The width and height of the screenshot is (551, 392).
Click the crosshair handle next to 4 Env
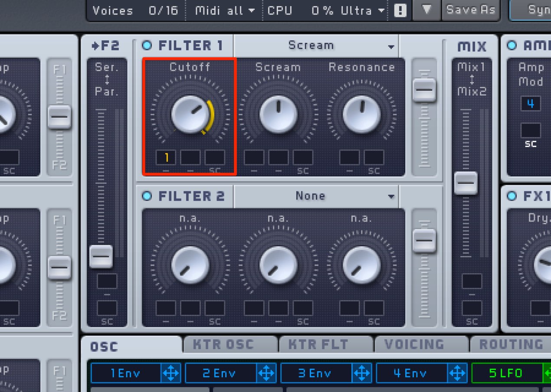(457, 373)
